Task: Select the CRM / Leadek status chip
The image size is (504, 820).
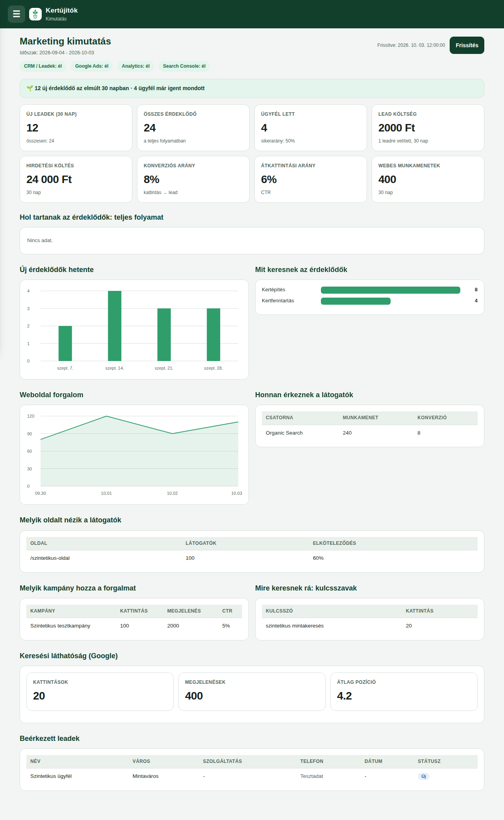Action: click(43, 66)
